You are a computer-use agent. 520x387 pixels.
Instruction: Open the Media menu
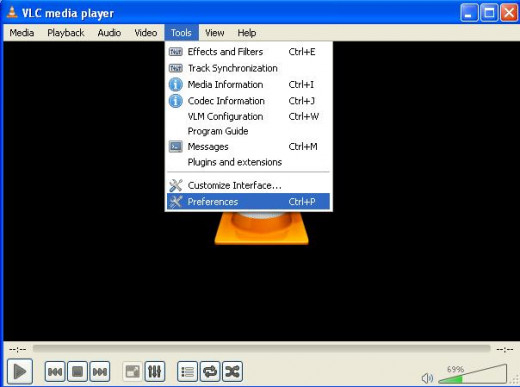point(22,33)
